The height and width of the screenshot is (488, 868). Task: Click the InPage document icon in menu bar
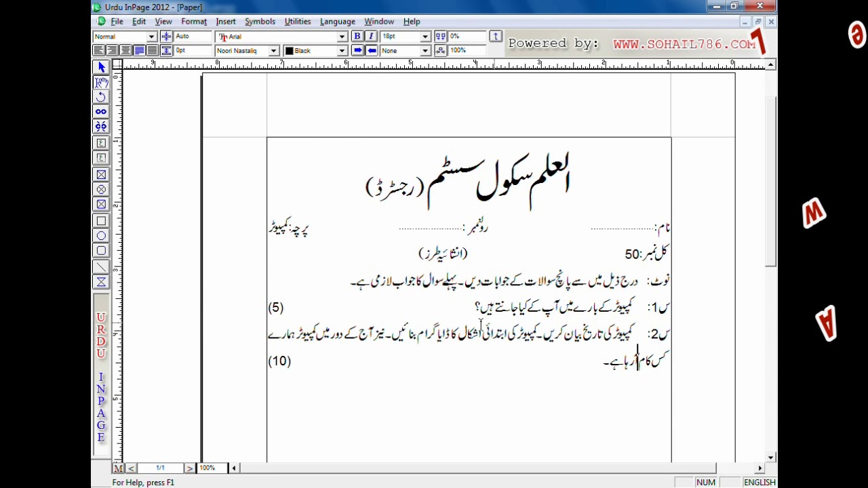click(x=101, y=22)
